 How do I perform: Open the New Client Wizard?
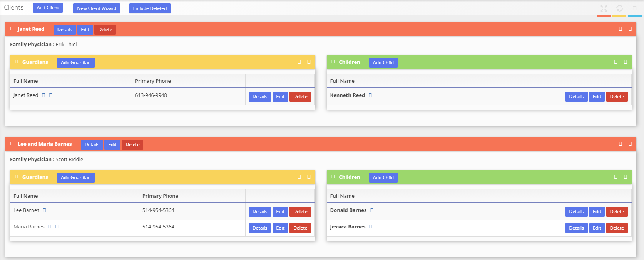click(97, 8)
